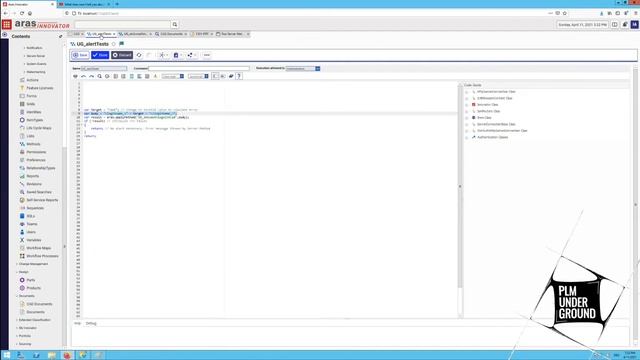Click into the Comments input field
Viewport: 640px width, 360px height.
click(x=199, y=69)
